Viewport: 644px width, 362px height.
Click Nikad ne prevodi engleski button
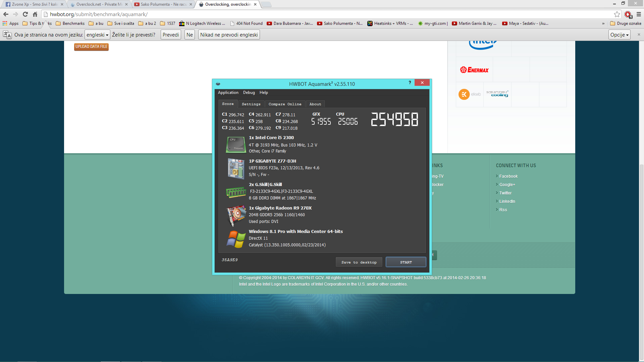tap(229, 35)
